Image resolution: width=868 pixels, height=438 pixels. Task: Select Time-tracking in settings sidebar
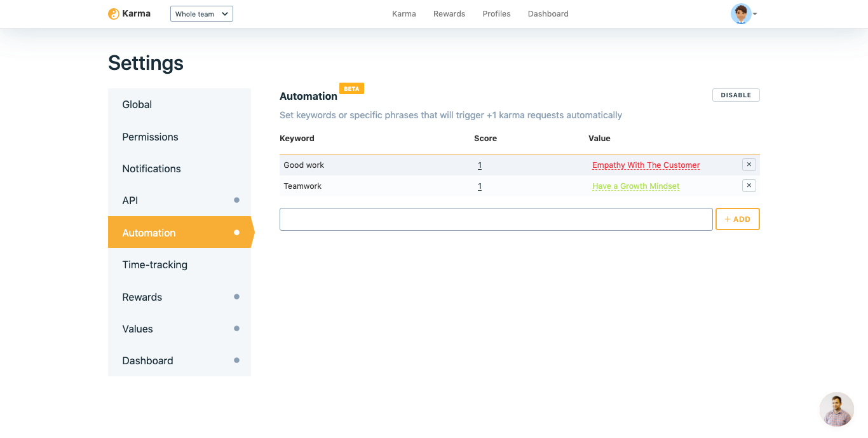coord(179,264)
